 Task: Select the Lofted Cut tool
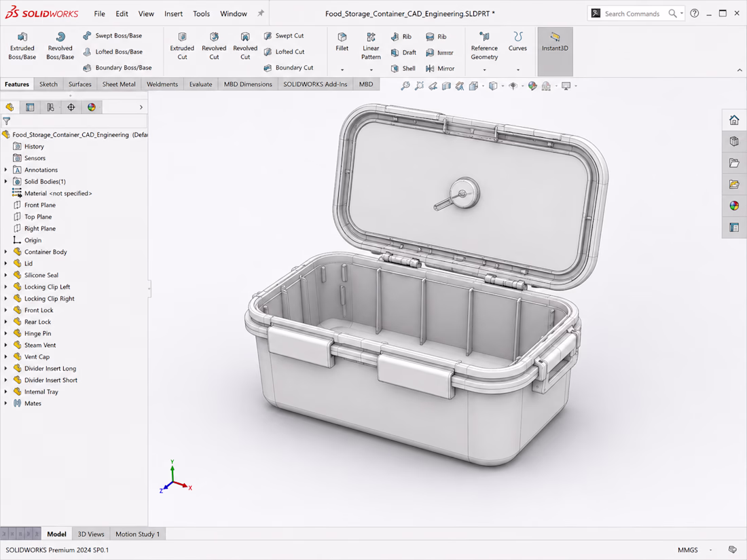click(x=284, y=52)
